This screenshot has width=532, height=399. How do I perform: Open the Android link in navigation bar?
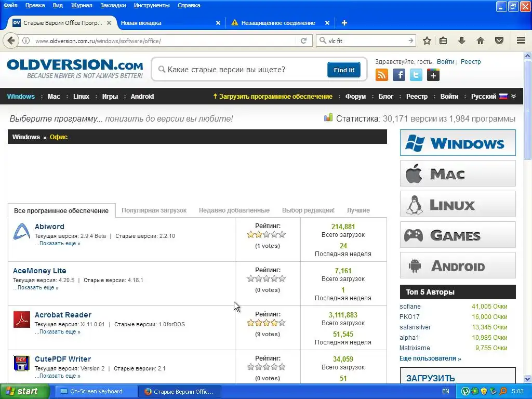[x=142, y=96]
